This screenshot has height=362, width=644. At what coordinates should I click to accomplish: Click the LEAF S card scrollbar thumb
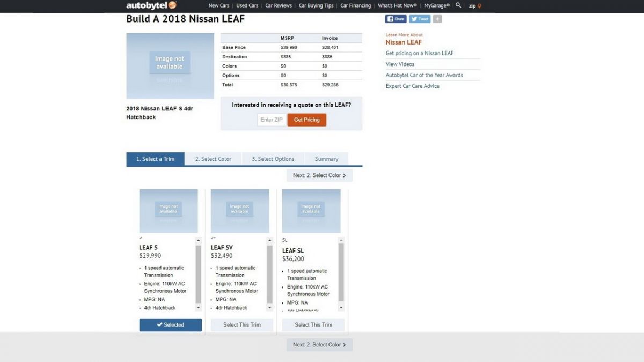[199, 274]
